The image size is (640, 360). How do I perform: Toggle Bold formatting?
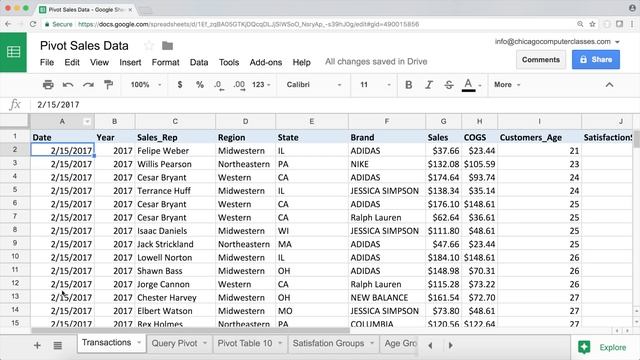coord(408,84)
